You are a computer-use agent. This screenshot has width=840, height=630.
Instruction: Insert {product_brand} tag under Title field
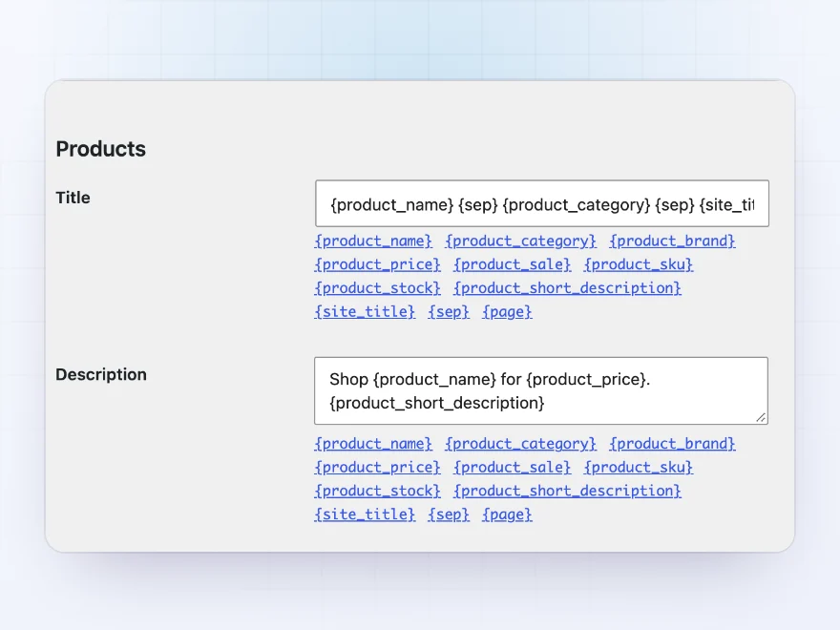pyautogui.click(x=672, y=241)
